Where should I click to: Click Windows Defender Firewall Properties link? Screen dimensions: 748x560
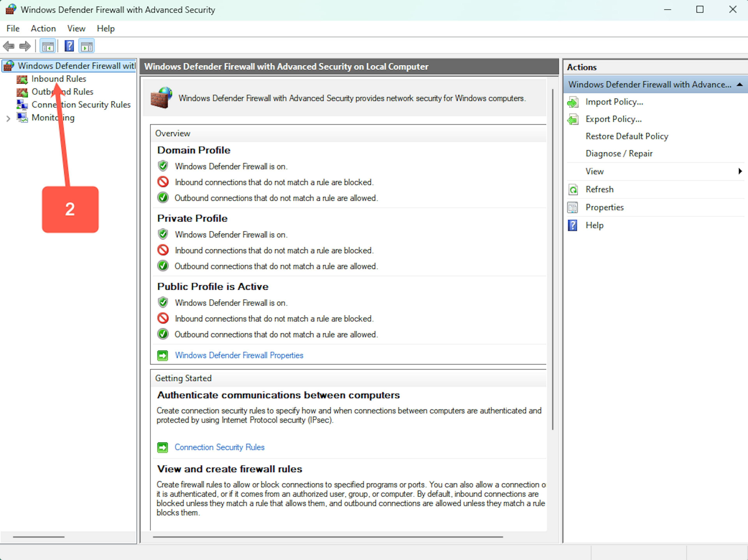[239, 355]
